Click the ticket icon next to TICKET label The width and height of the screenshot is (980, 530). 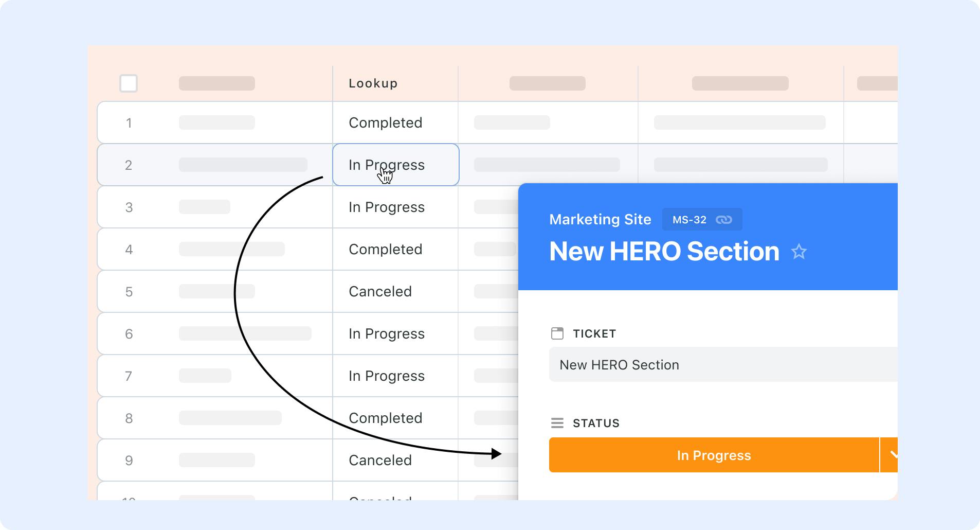click(557, 333)
